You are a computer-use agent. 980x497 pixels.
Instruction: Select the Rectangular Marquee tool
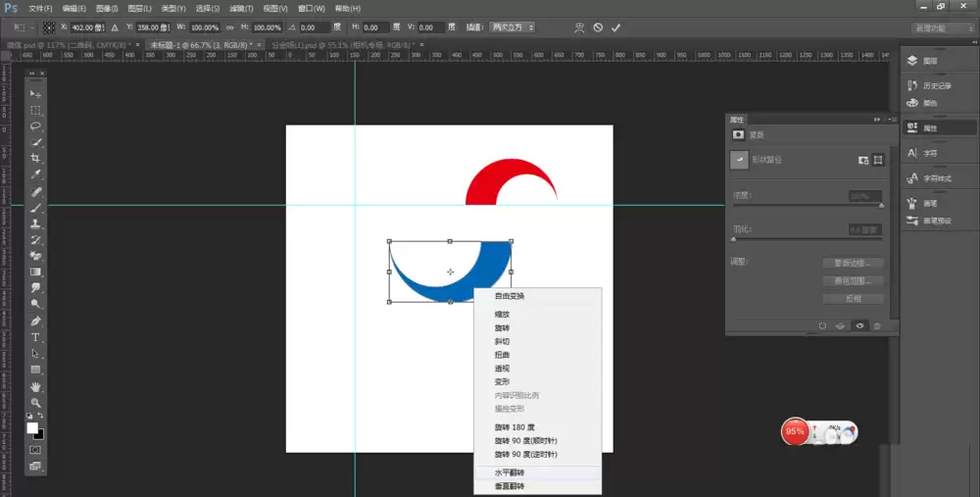(35, 110)
